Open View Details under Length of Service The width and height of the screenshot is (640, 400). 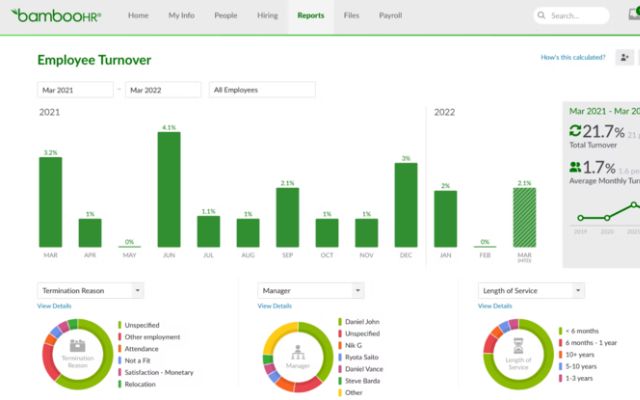coord(495,306)
